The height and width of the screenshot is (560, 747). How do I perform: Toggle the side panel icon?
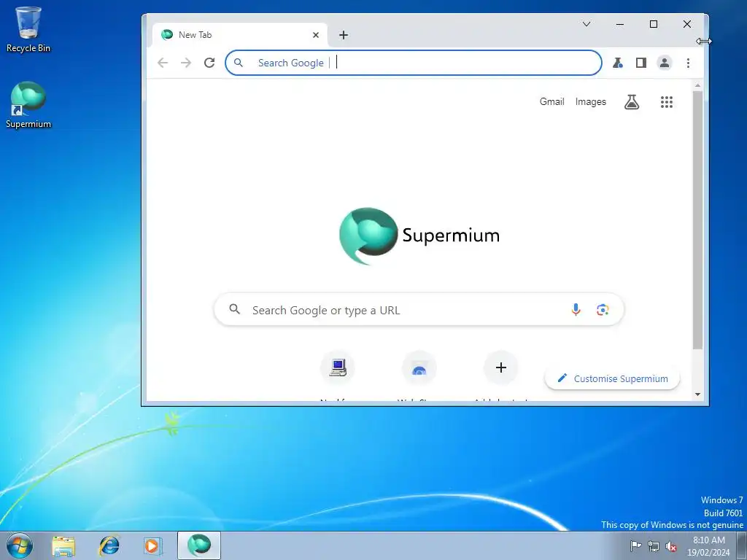(x=641, y=63)
